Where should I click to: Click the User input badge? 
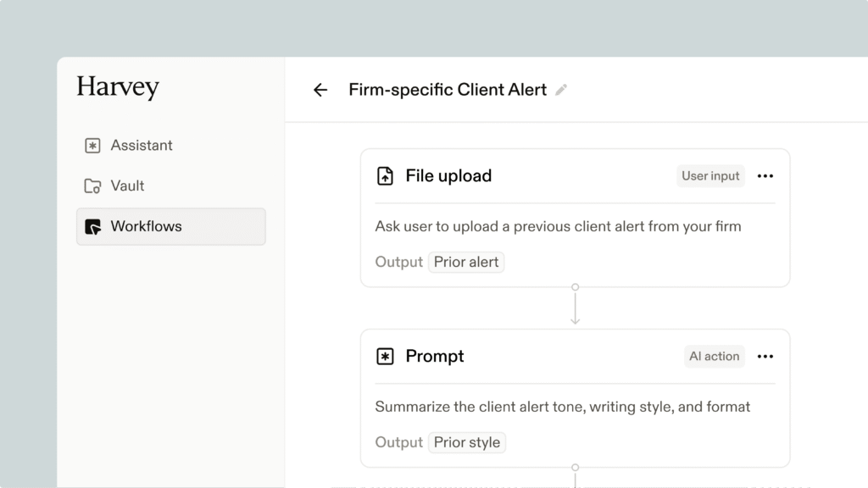click(710, 176)
